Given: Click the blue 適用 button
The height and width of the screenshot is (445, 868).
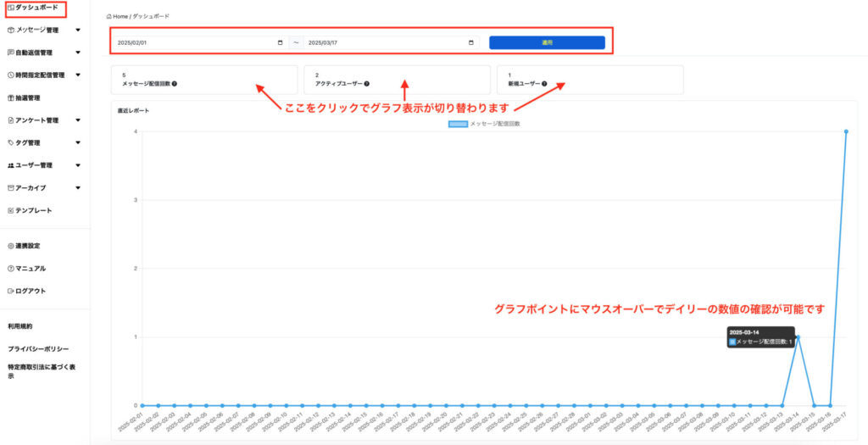Looking at the screenshot, I should pyautogui.click(x=547, y=42).
